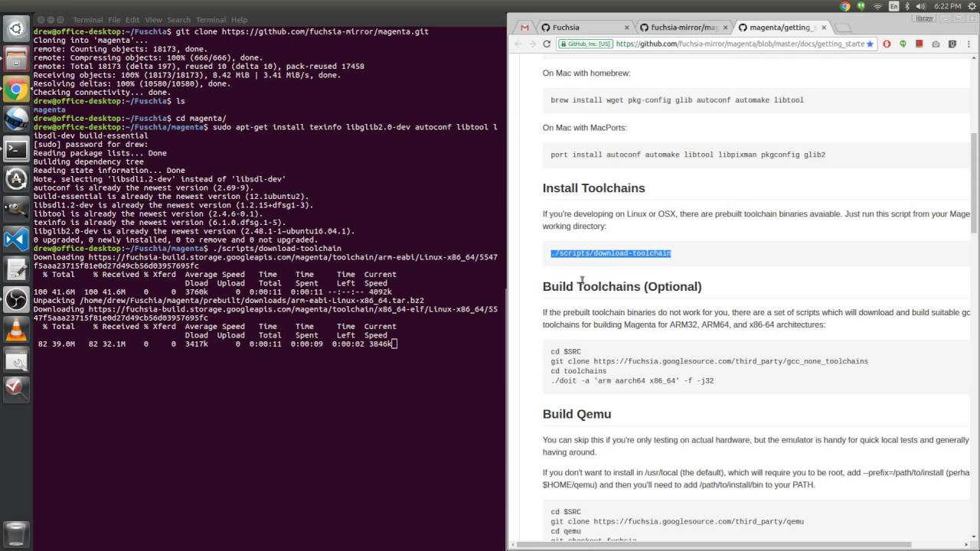Close the Fuchsia tab

pyautogui.click(x=627, y=28)
